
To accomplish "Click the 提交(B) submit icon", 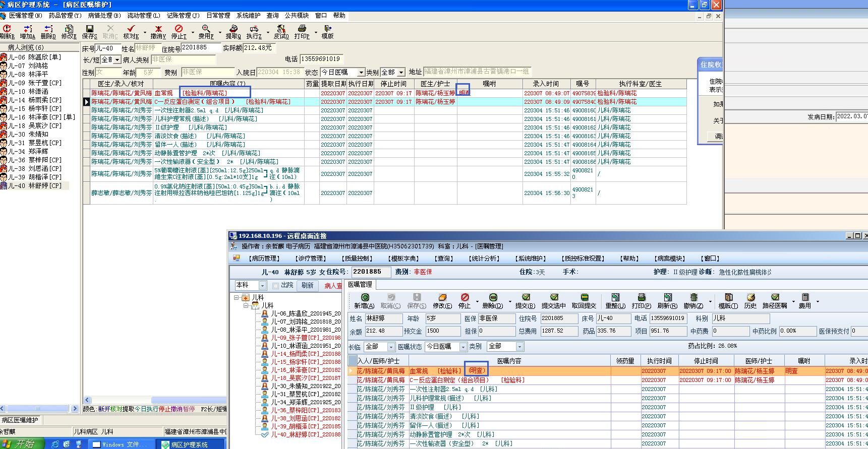I will [526, 297].
